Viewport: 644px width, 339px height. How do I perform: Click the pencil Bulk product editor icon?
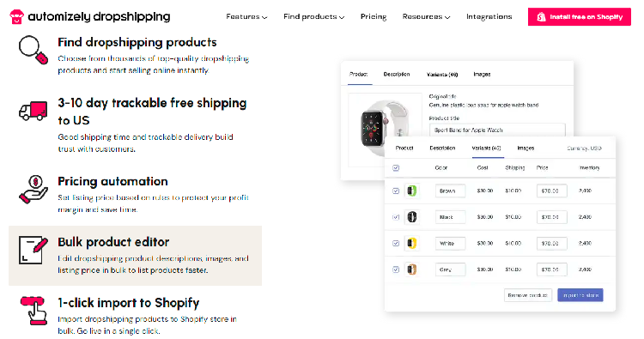point(33,250)
